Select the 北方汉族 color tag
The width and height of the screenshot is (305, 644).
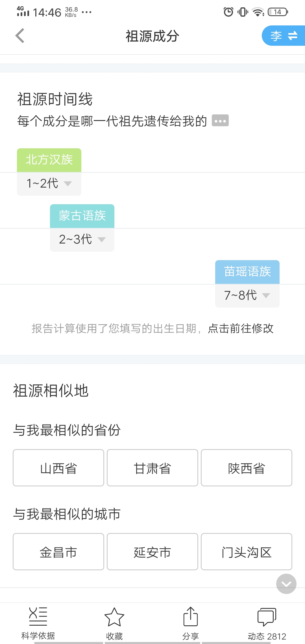pyautogui.click(x=49, y=160)
